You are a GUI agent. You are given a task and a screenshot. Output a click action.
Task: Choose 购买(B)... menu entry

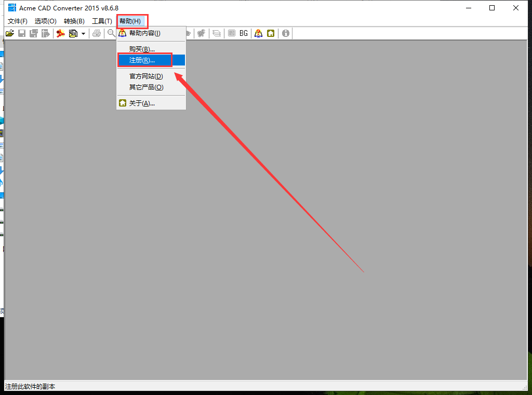151,49
